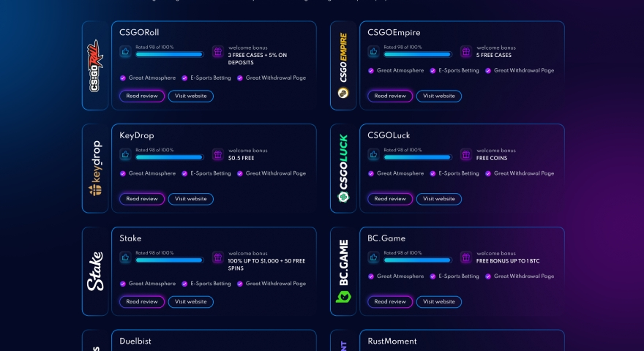Click 'Great Atmosphere' text in Stake card
Viewport: 644px width, 351px height.
click(152, 284)
